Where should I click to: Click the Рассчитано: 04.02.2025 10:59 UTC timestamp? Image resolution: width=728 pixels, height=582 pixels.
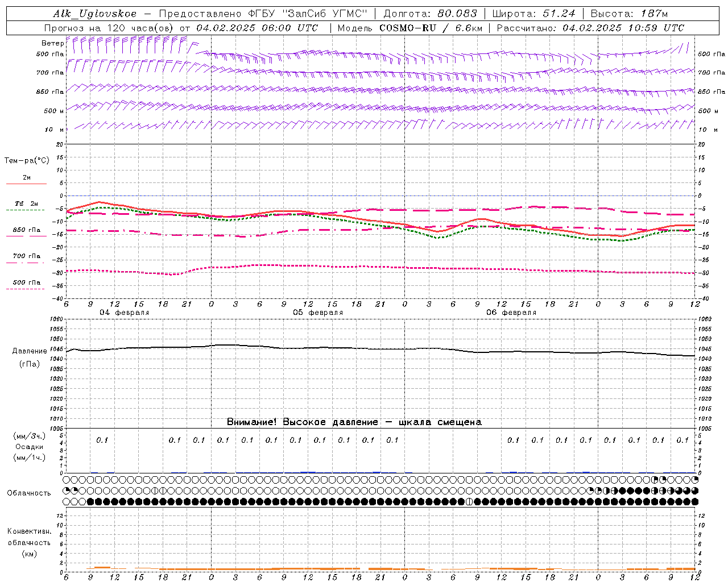590,28
